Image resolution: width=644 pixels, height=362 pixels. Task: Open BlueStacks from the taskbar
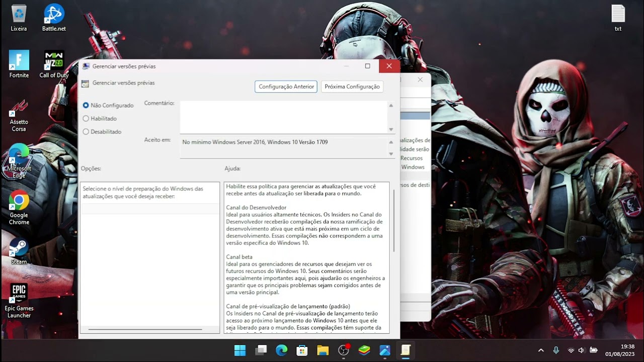(364, 350)
